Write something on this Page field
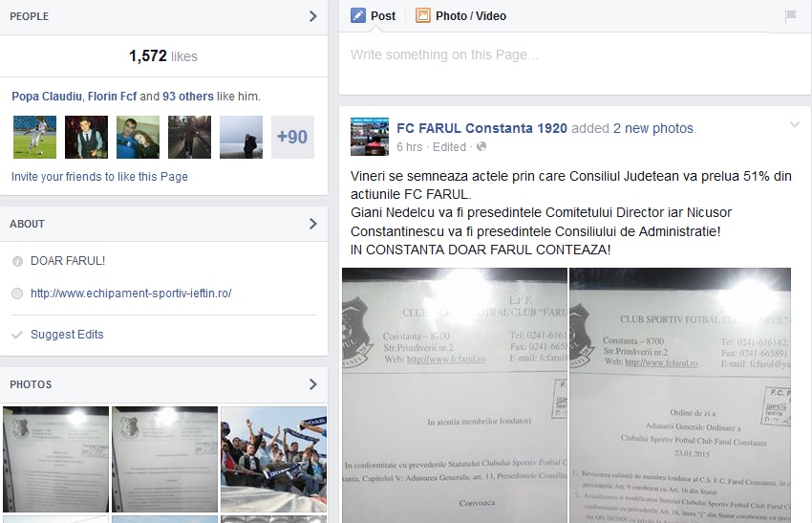812x523 pixels. tap(575, 62)
